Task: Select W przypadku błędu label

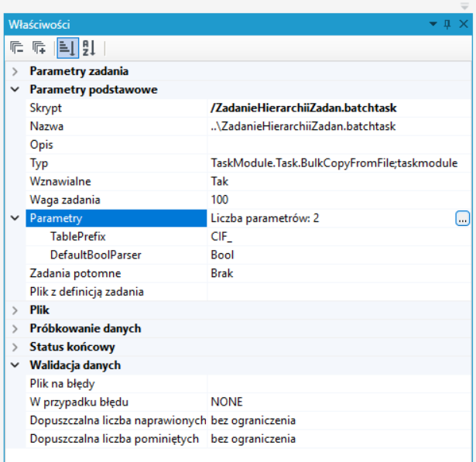Action: pyautogui.click(x=79, y=402)
